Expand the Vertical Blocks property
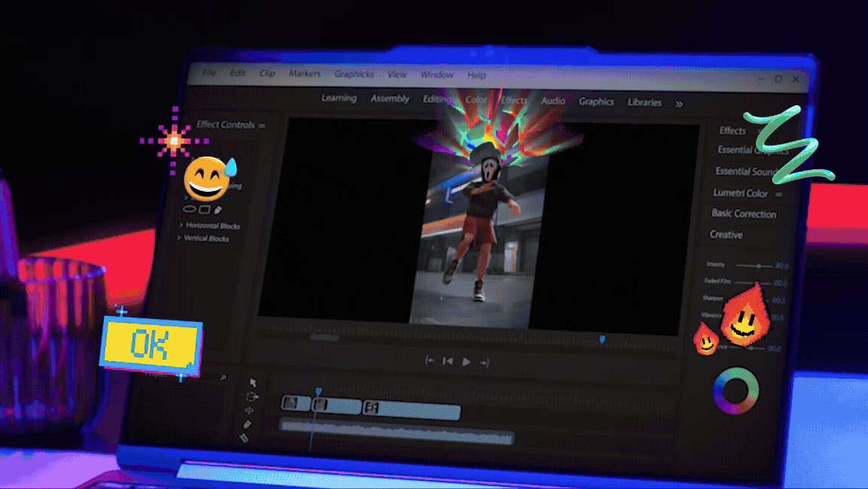 [x=179, y=238]
